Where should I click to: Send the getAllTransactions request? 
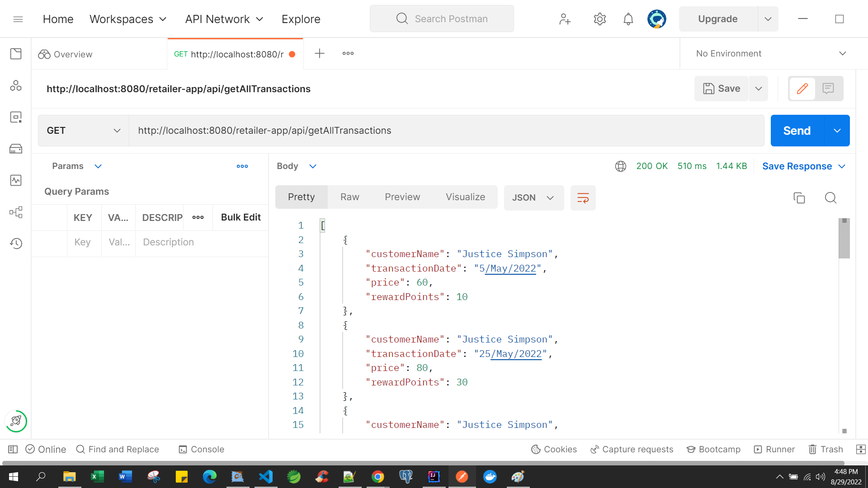click(x=796, y=130)
